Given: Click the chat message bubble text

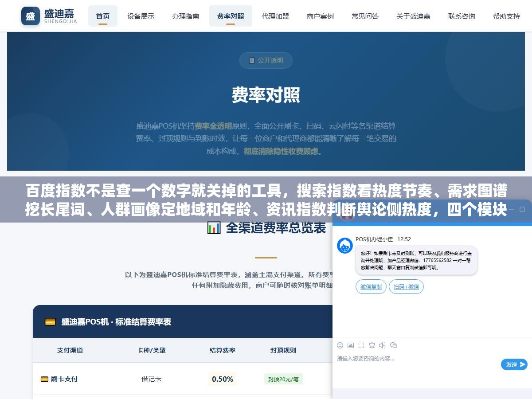Looking at the screenshot, I should (x=416, y=260).
